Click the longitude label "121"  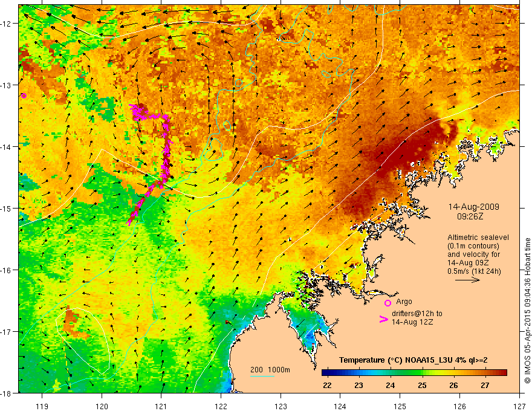tap(161, 406)
